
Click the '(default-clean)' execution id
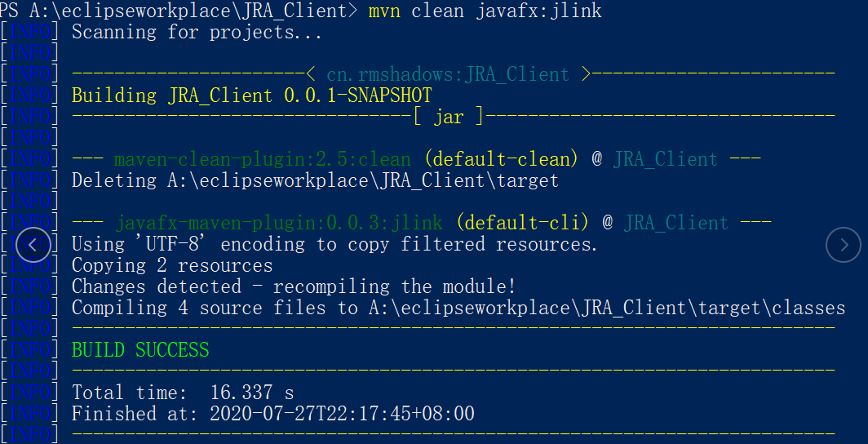pyautogui.click(x=502, y=159)
